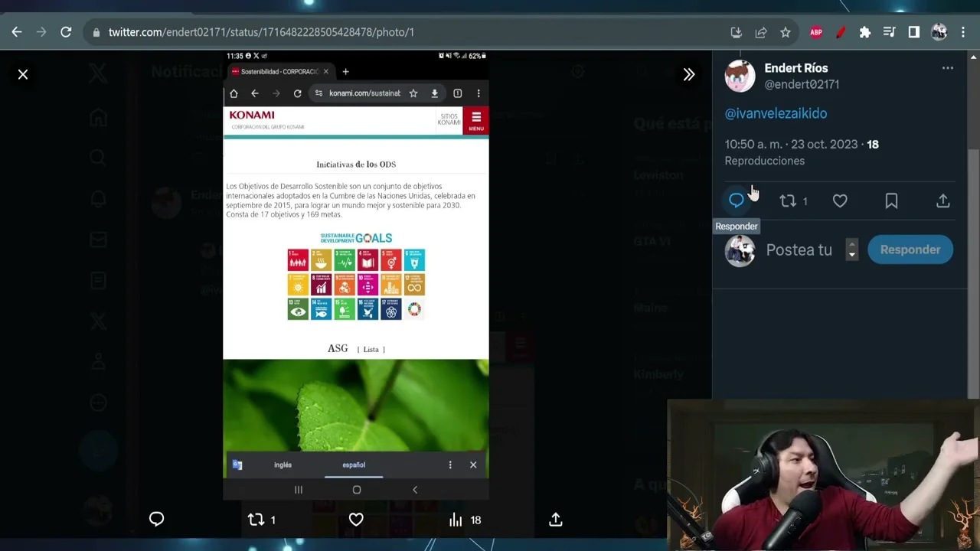980x551 pixels.
Task: Open the Chrome extensions puzzle icon
Action: click(864, 32)
